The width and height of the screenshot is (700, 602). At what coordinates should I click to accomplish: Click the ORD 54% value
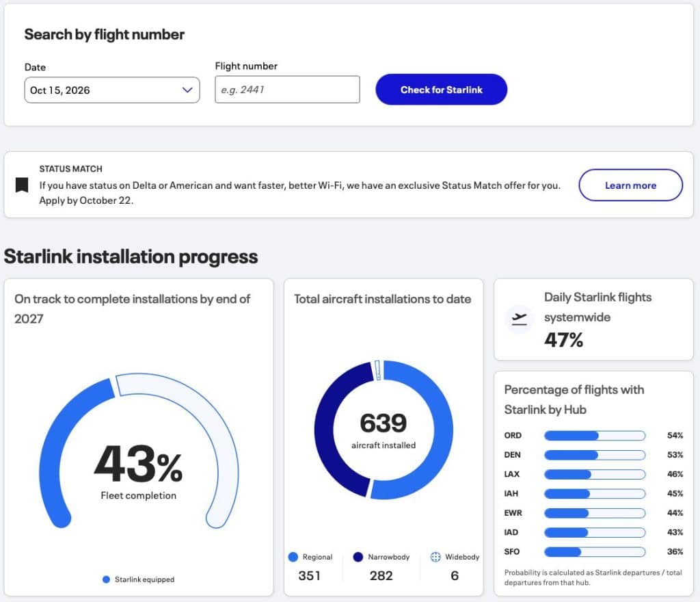coord(675,435)
